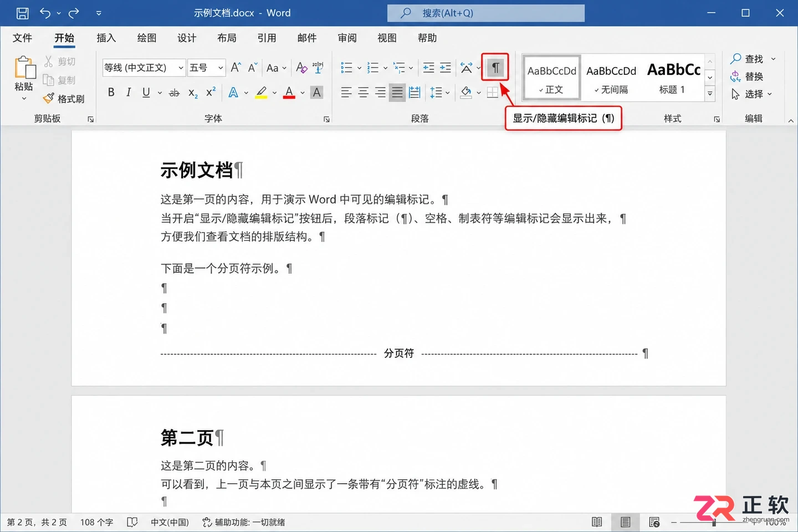Click the Copy (复制) icon

[49, 80]
